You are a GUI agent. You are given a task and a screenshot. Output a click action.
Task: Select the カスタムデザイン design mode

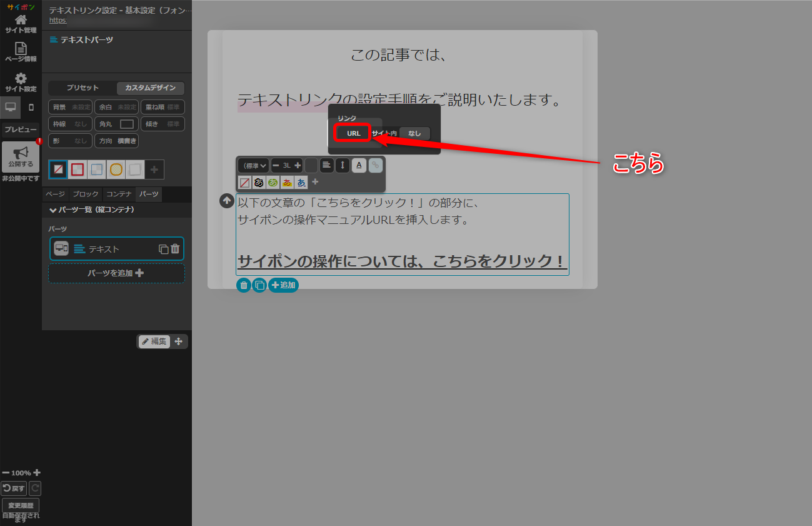coord(150,88)
